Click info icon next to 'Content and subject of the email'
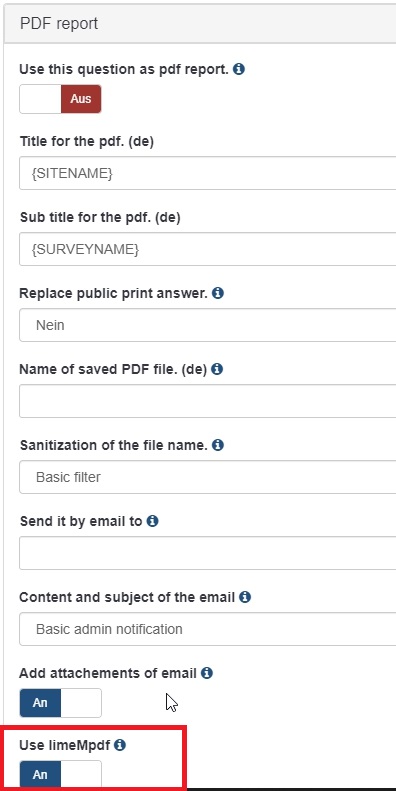396x791 pixels. 245,597
